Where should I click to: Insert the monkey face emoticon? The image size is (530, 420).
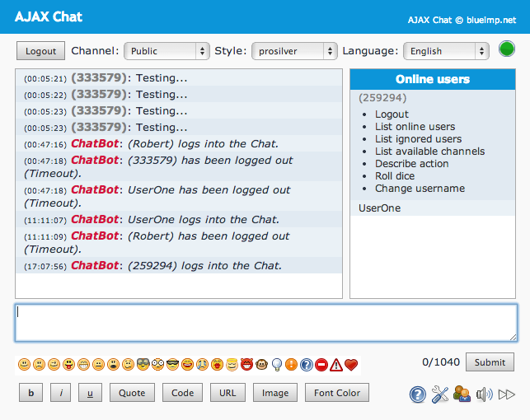pyautogui.click(x=261, y=365)
